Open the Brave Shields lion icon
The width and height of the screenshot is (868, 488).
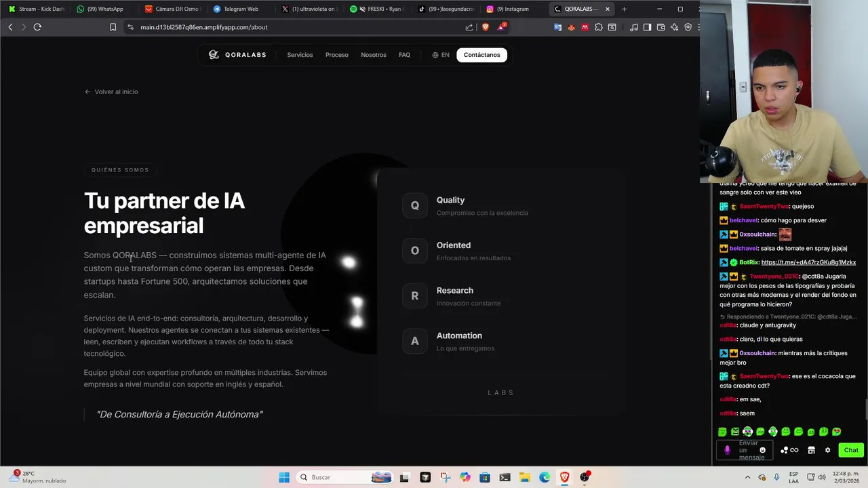pyautogui.click(x=486, y=27)
